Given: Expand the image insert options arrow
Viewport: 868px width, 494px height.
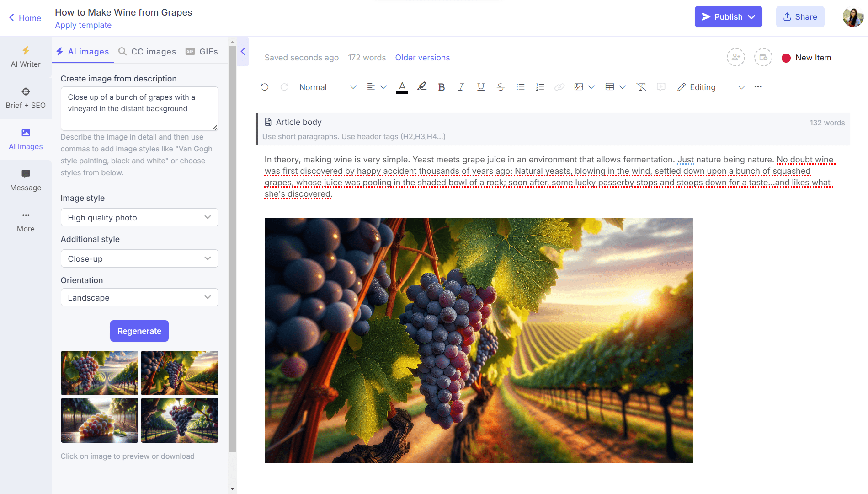Looking at the screenshot, I should pyautogui.click(x=591, y=87).
